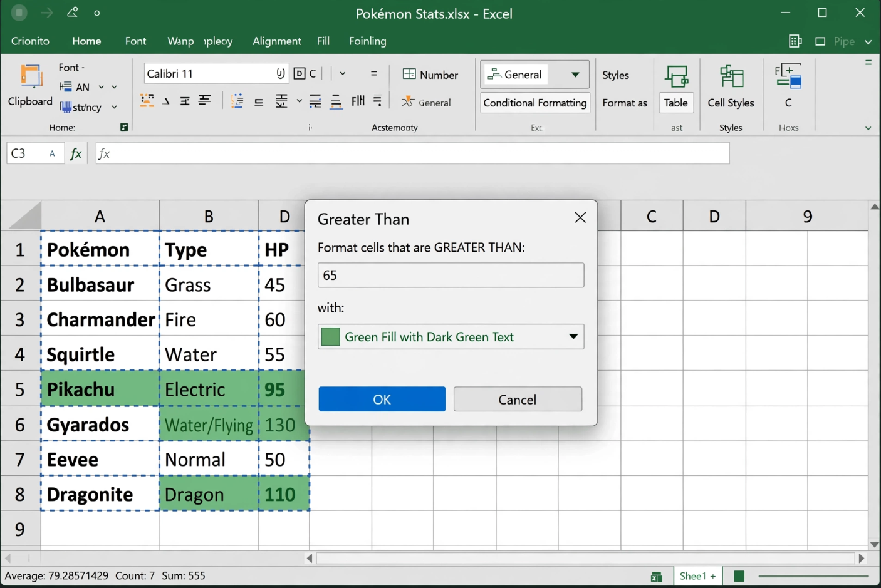Open the Font ribbon tab
Screen dimensions: 881x588
(x=135, y=41)
